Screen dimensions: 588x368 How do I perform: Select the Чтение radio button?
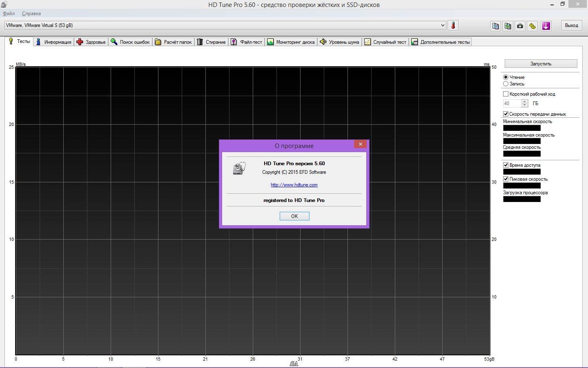[x=506, y=77]
